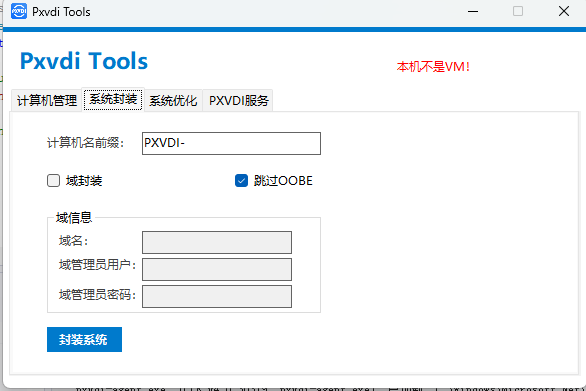
Task: Switch to the 计算机管理 tab
Action: [47, 100]
